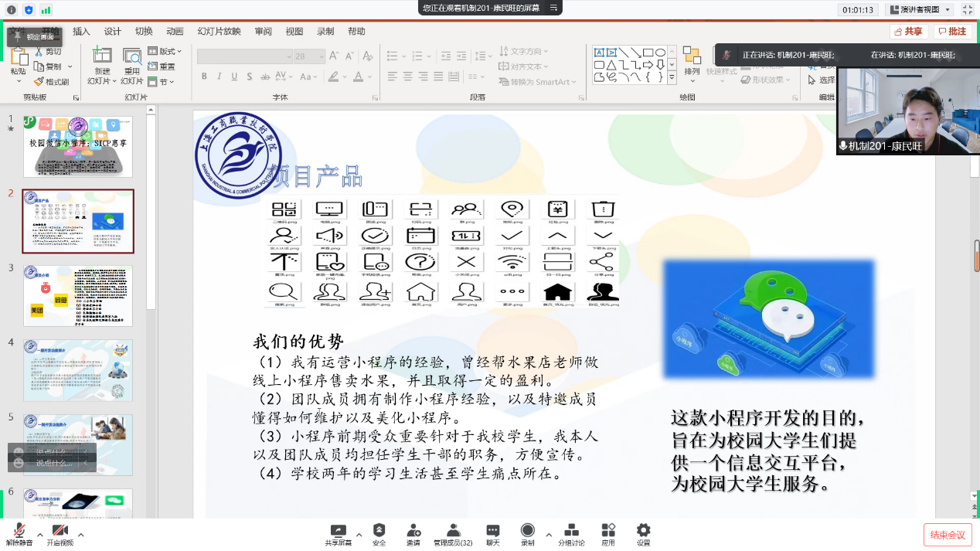Click the Comments (批注) button
Screen dimensions: 980x551
point(953,32)
